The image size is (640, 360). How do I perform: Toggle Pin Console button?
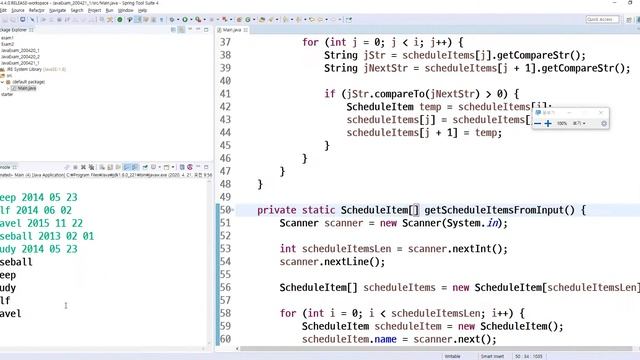pos(145,167)
